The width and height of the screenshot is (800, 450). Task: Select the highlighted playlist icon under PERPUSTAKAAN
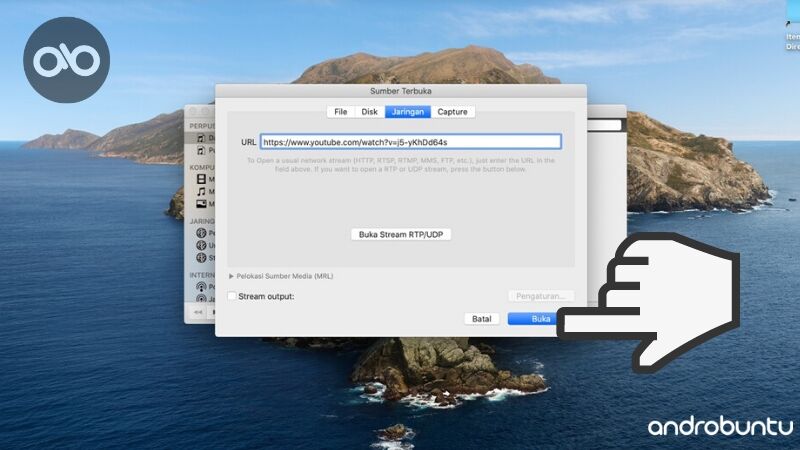coord(201,138)
